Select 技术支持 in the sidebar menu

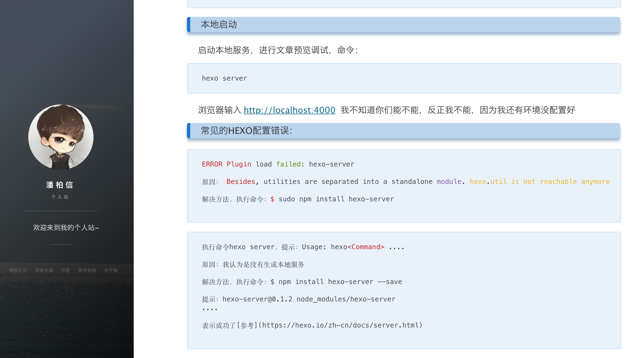pos(87,270)
